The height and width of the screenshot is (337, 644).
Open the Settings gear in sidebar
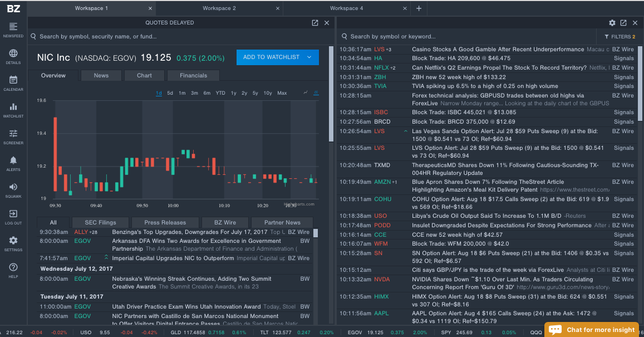pos(13,241)
